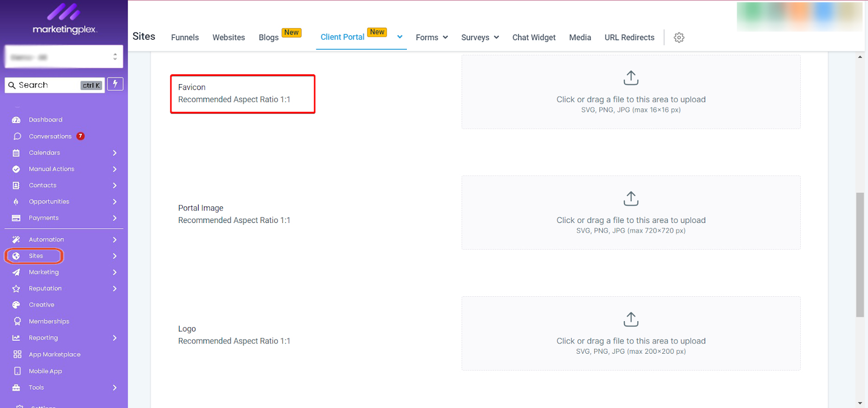Open Conversations from the sidebar
Screen dimensions: 868x408
pyautogui.click(x=50, y=136)
